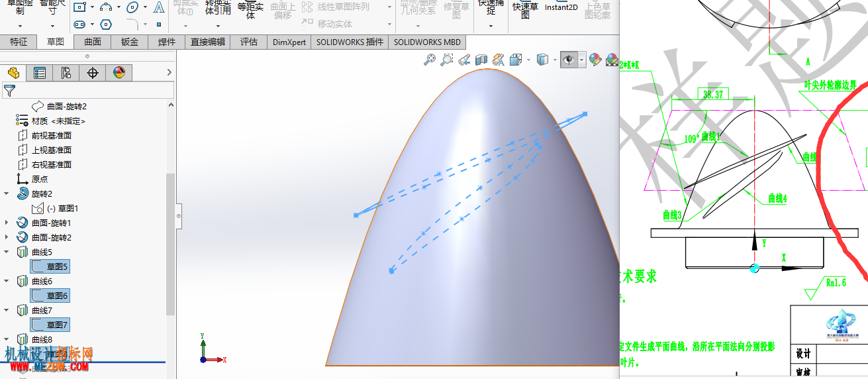Switch to the 焊件 (Weldments) tab
The height and width of the screenshot is (379, 868).
click(x=167, y=42)
